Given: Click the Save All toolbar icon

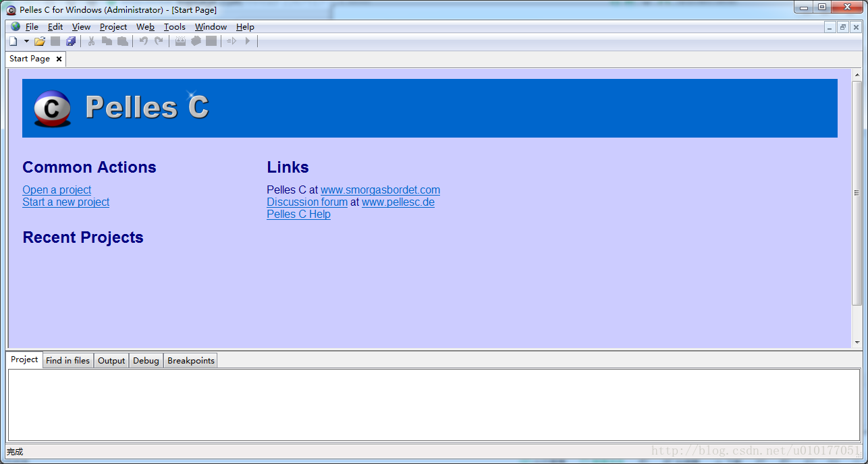Looking at the screenshot, I should (x=71, y=42).
